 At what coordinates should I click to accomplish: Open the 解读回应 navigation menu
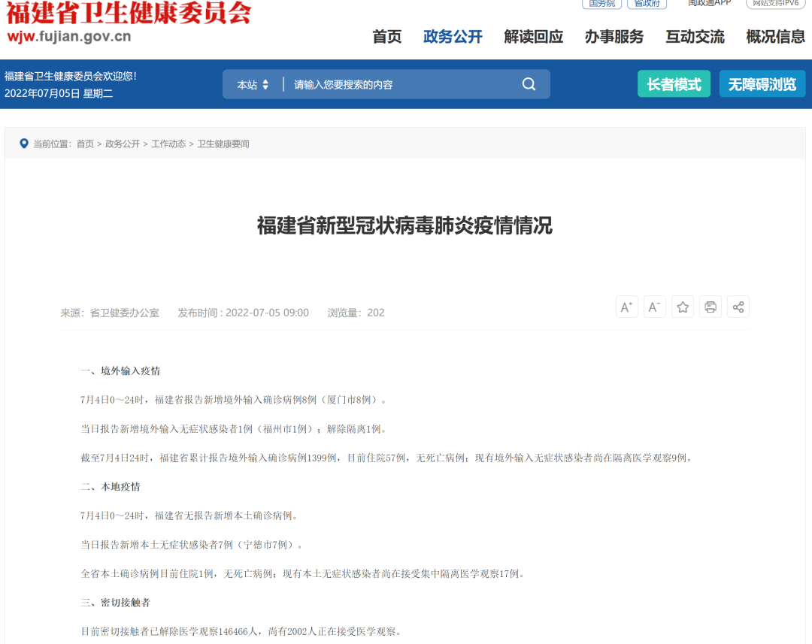pos(533,37)
